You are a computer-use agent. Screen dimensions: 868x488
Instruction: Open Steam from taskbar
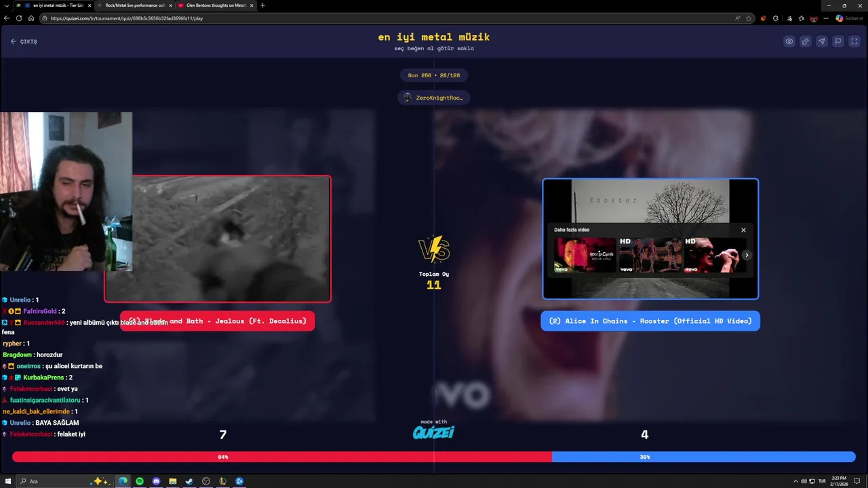click(189, 481)
